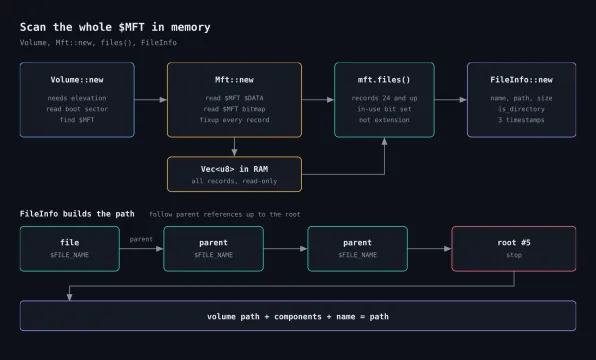Click the 'mft.files()' box heading
Screen dimensions: 596x360
[x=384, y=80]
